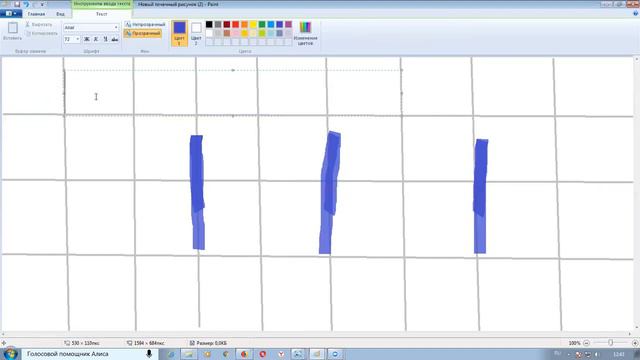The width and height of the screenshot is (640, 360).
Task: Open the Windows Start button
Action: (11, 354)
